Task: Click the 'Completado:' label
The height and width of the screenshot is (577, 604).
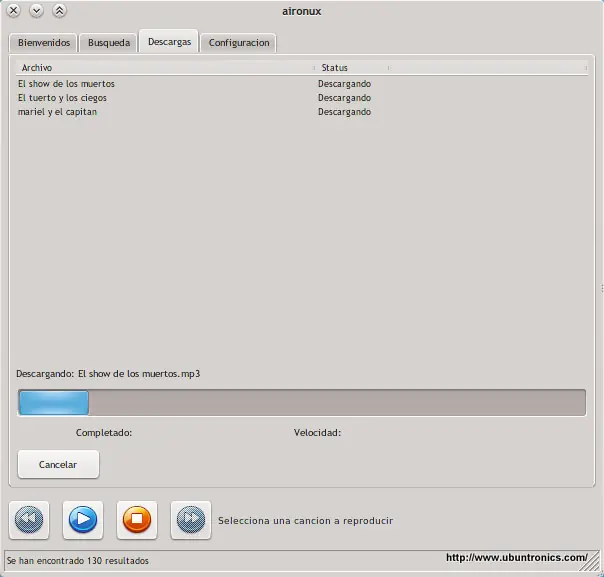Action: (x=104, y=433)
